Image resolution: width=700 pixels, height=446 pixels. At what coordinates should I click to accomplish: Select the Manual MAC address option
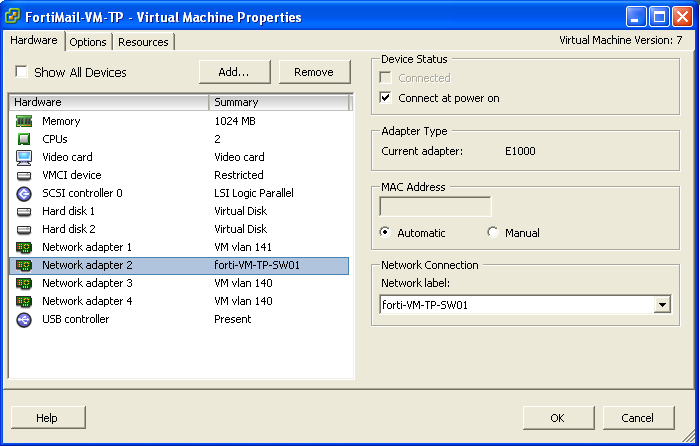coord(492,232)
